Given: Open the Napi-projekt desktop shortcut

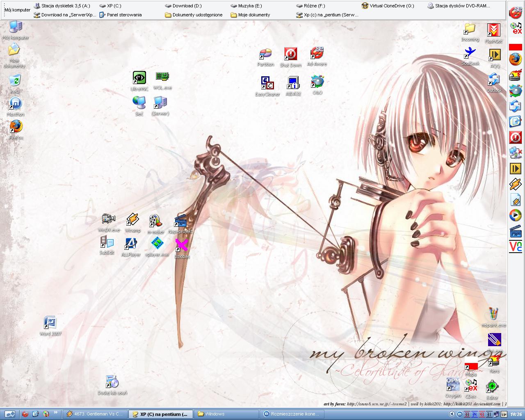Looking at the screenshot, I should [x=180, y=224].
